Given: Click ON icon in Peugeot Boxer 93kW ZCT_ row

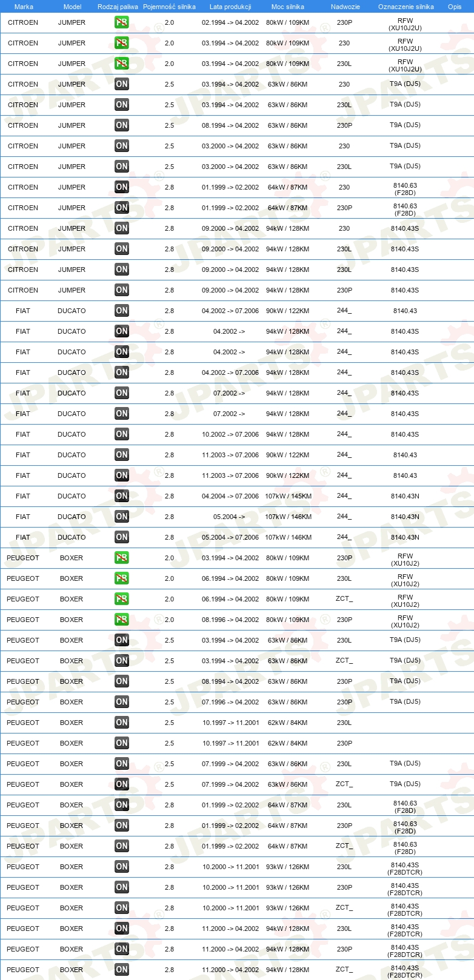Looking at the screenshot, I should click(122, 908).
